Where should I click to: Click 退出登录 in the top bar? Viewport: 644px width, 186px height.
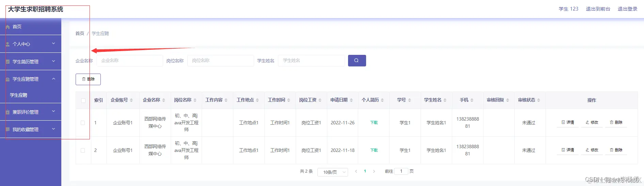pos(628,9)
